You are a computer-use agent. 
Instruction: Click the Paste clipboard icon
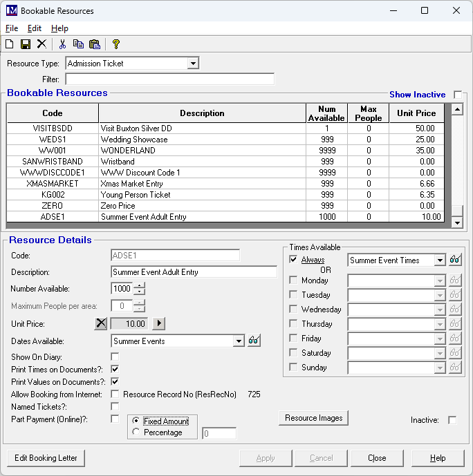[x=95, y=44]
